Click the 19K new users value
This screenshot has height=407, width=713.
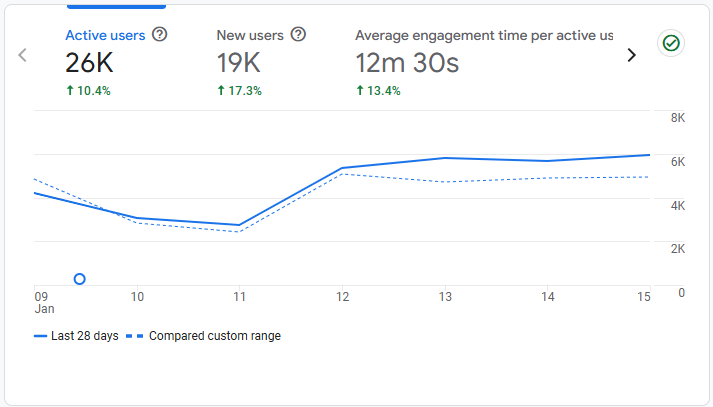point(239,63)
